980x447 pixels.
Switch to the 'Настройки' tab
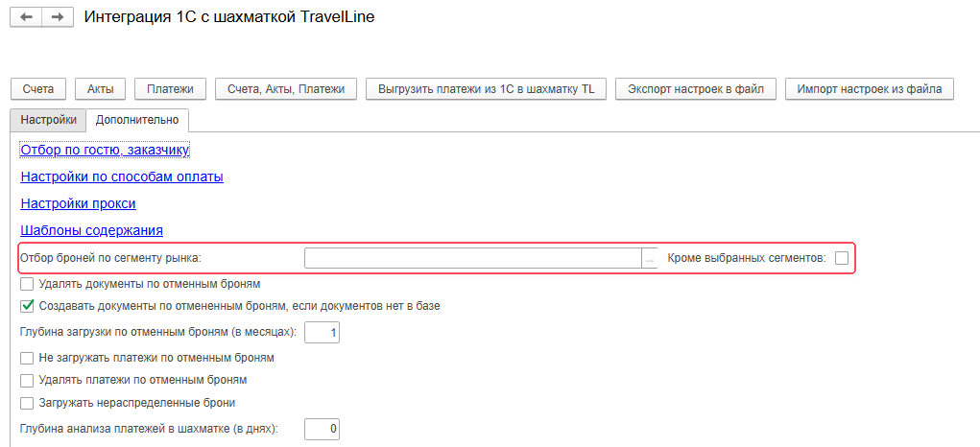pyautogui.click(x=48, y=120)
